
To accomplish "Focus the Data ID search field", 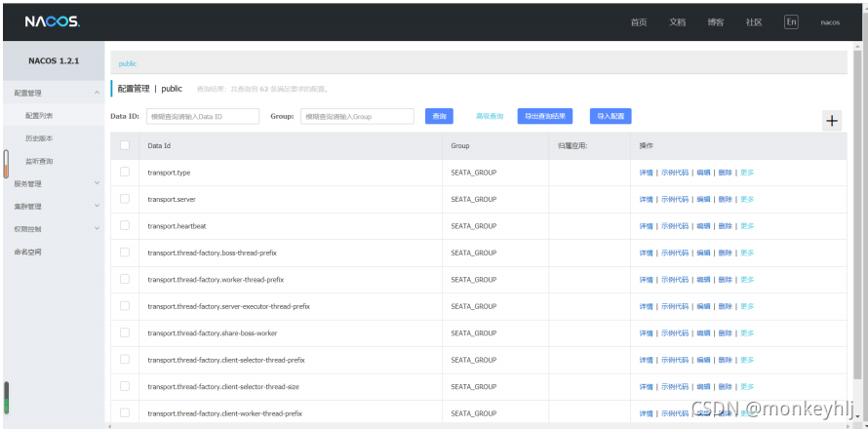I will (x=203, y=116).
